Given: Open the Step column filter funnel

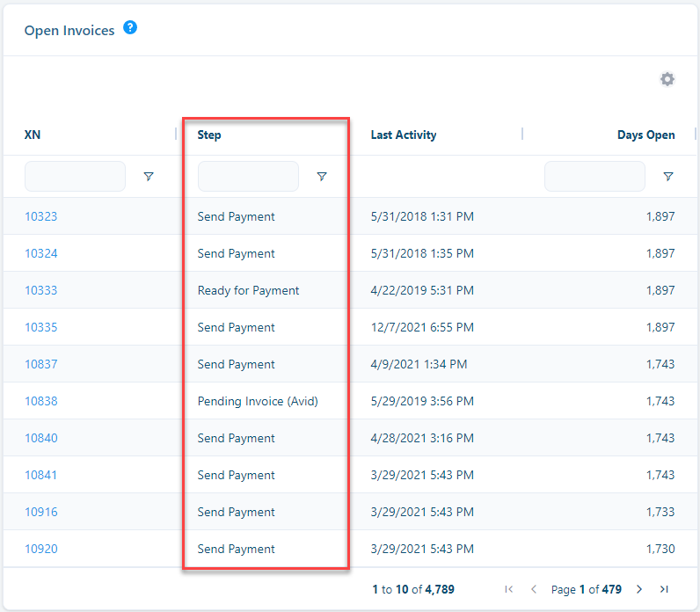Looking at the screenshot, I should coord(322,177).
